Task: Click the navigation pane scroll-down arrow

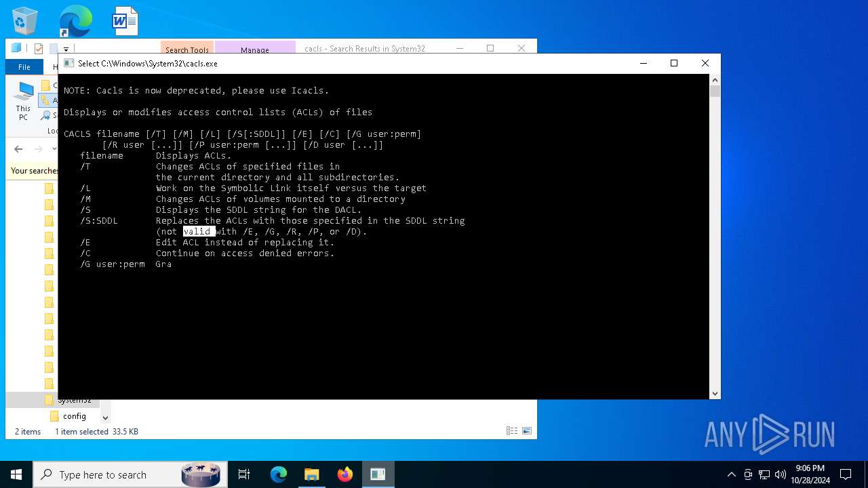Action: coord(105,418)
